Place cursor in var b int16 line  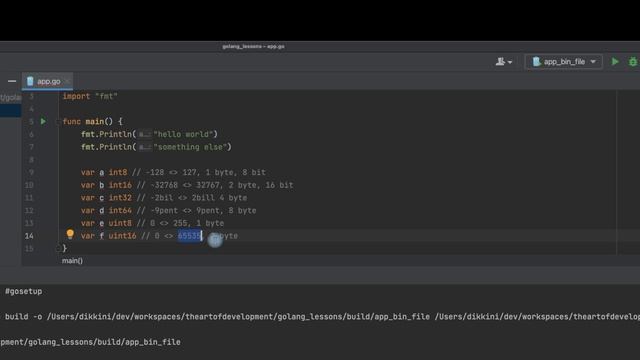(x=187, y=185)
